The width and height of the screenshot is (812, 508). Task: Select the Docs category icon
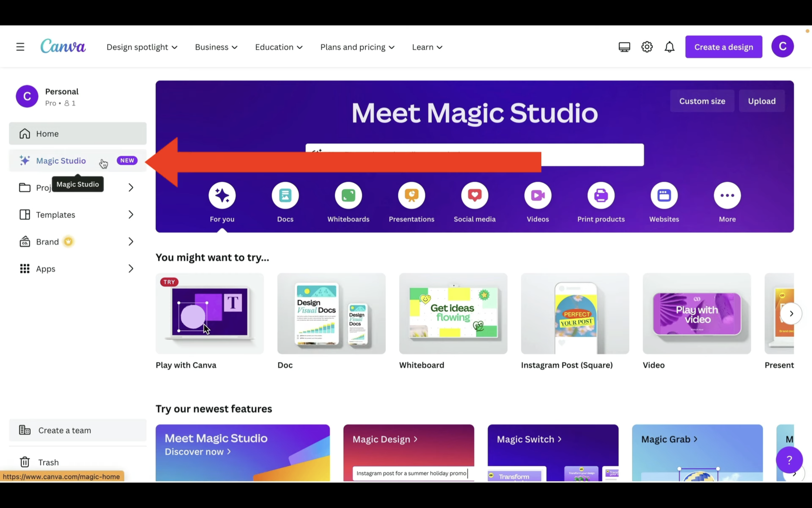click(x=285, y=196)
